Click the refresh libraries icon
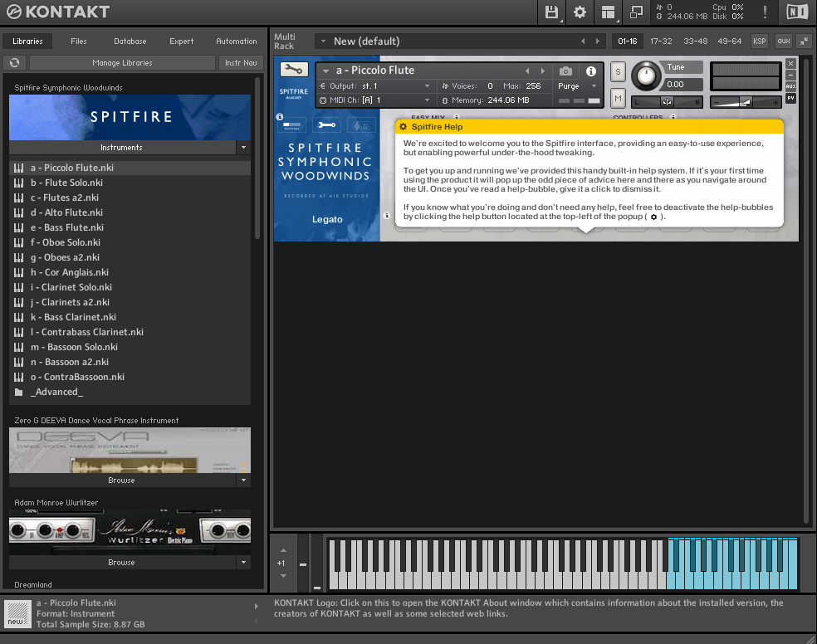Viewport: 817px width, 644px height. coord(15,62)
